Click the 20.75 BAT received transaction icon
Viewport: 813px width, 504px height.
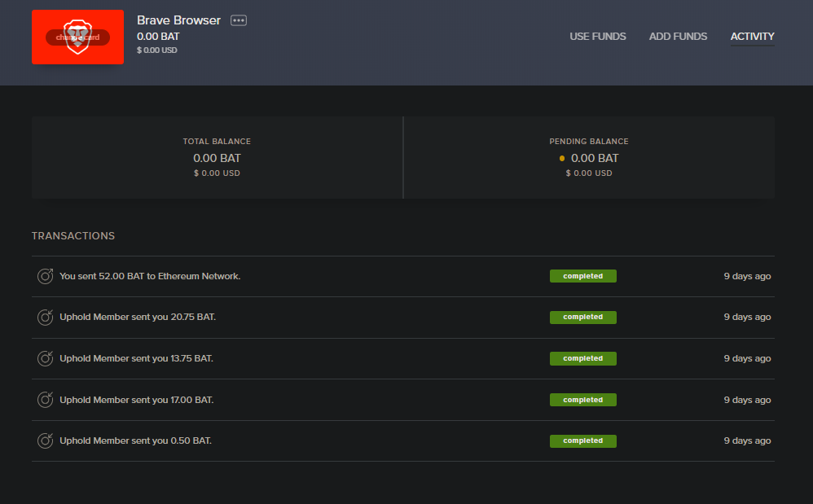[45, 317]
